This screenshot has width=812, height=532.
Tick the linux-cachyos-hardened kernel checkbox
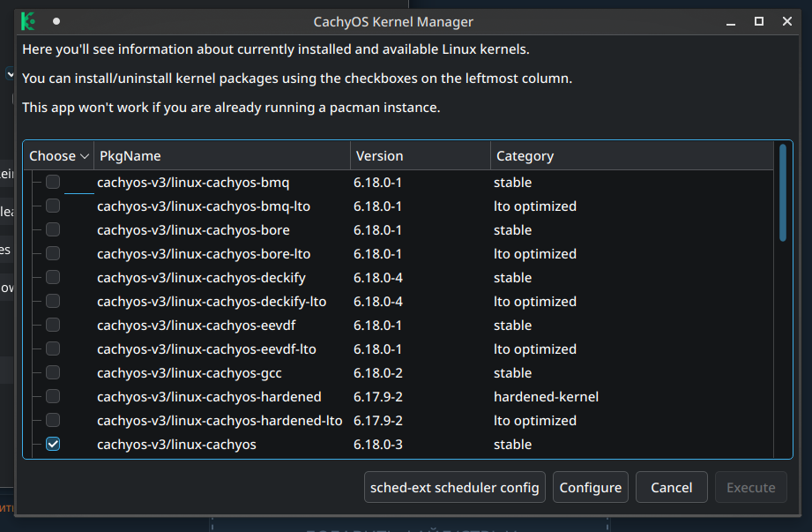click(x=53, y=397)
